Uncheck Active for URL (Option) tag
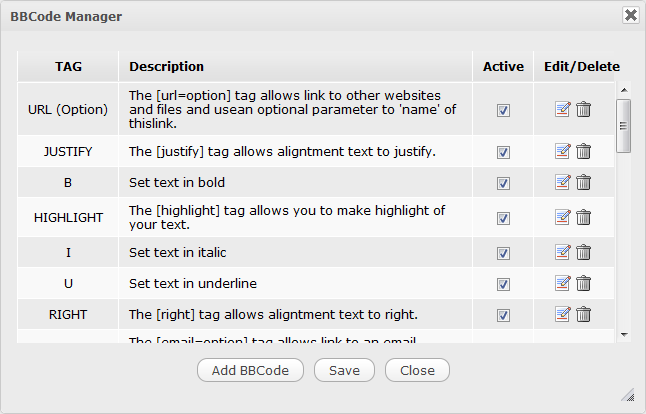This screenshot has width=646, height=414. 503,110
